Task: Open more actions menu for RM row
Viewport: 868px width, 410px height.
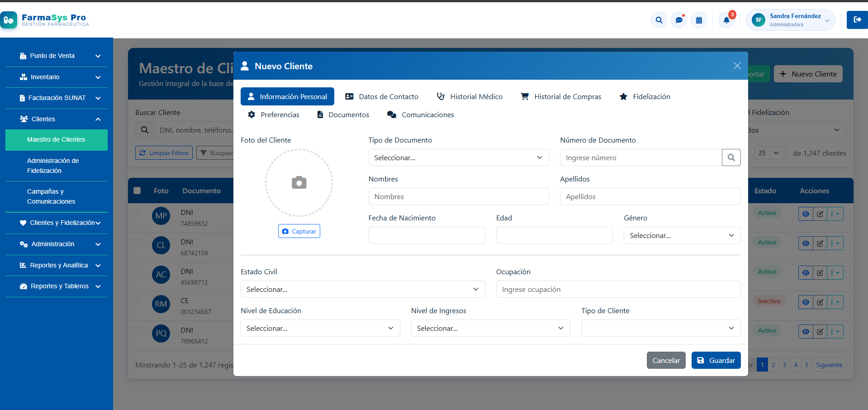Action: pos(835,302)
